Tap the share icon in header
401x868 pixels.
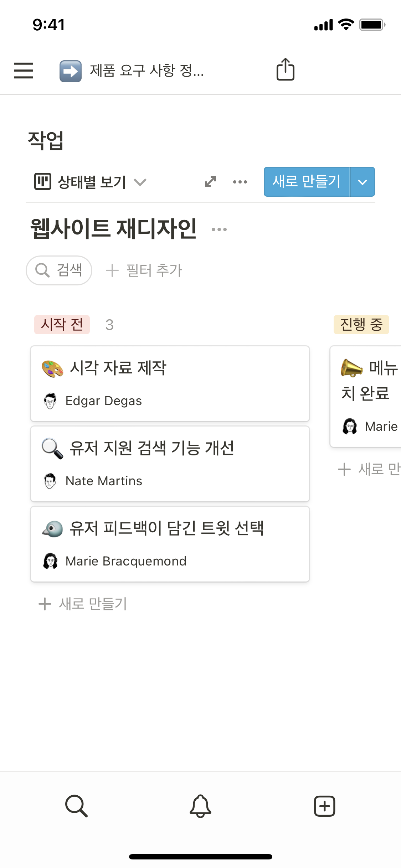pos(285,69)
